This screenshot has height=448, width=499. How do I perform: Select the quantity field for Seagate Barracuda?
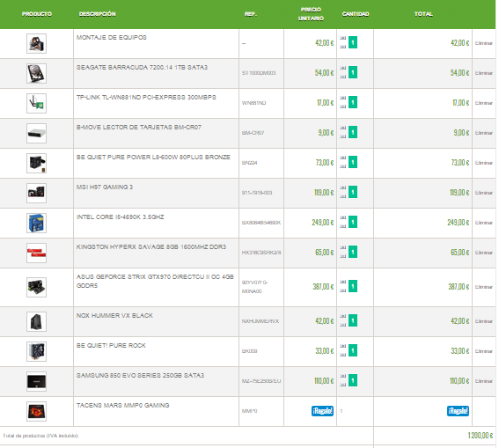pos(353,72)
